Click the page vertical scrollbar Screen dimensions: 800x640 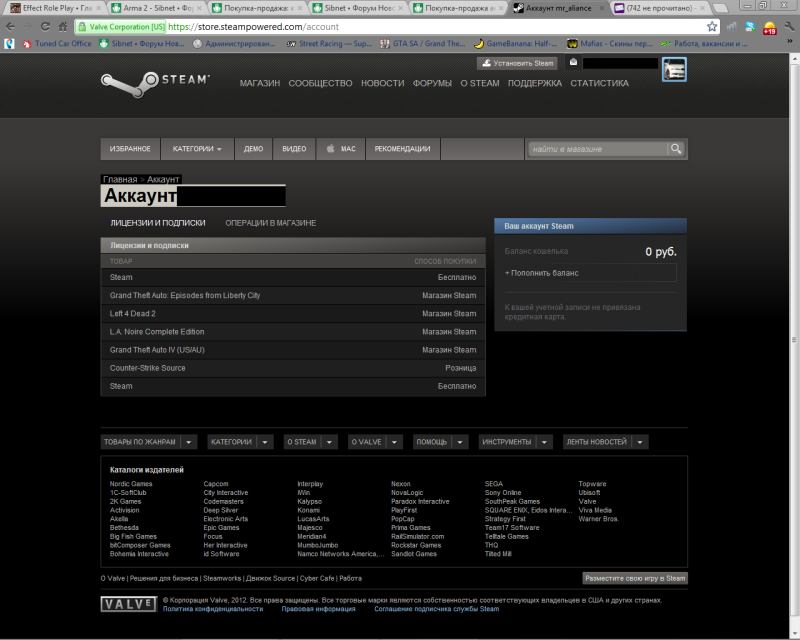coord(794,339)
